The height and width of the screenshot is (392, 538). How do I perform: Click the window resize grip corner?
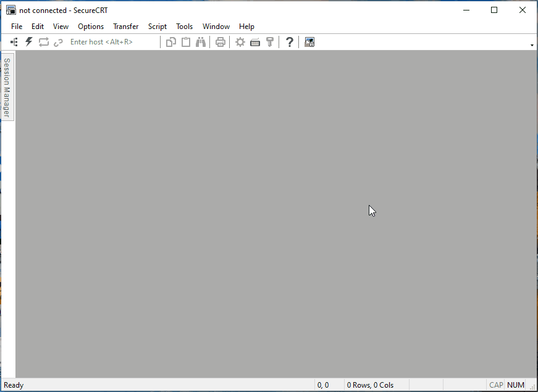pos(532,386)
